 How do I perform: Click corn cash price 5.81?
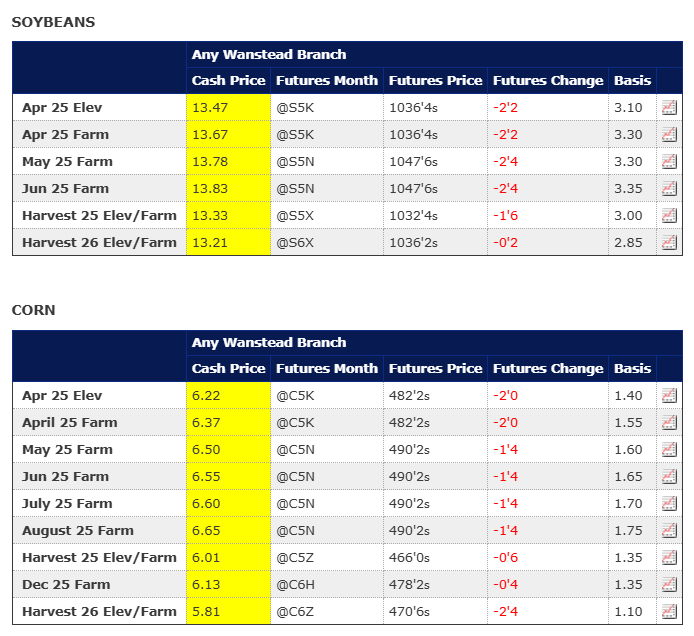click(x=206, y=611)
